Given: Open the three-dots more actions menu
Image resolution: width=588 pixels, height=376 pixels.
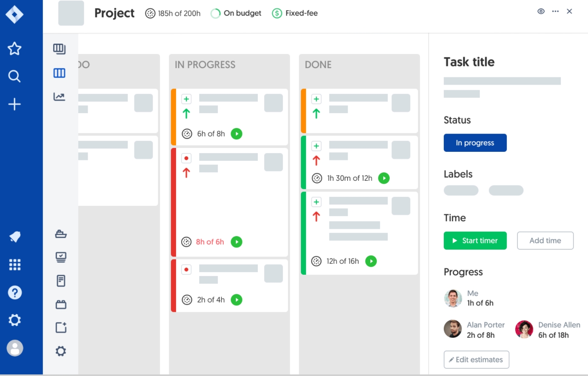Looking at the screenshot, I should coord(555,11).
